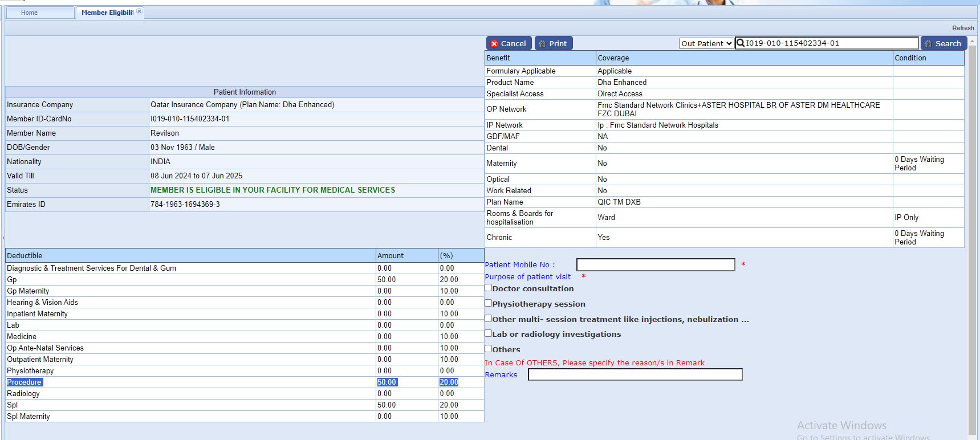Enable Lab or radiology investigations option
Screen dimensions: 980x440
tap(489, 333)
